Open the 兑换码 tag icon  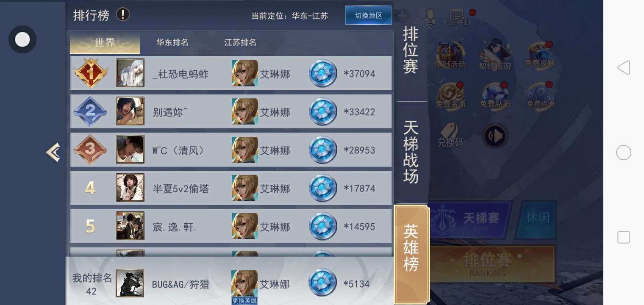point(450,135)
